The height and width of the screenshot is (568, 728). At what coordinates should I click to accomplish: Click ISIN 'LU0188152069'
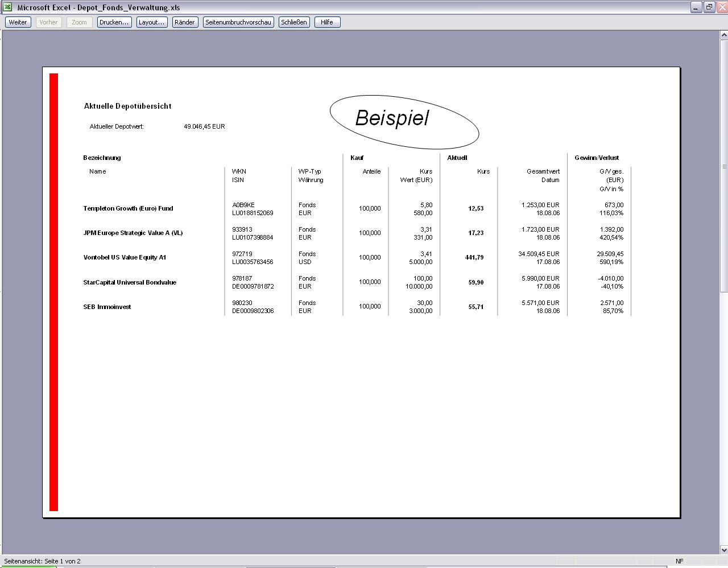pos(253,213)
